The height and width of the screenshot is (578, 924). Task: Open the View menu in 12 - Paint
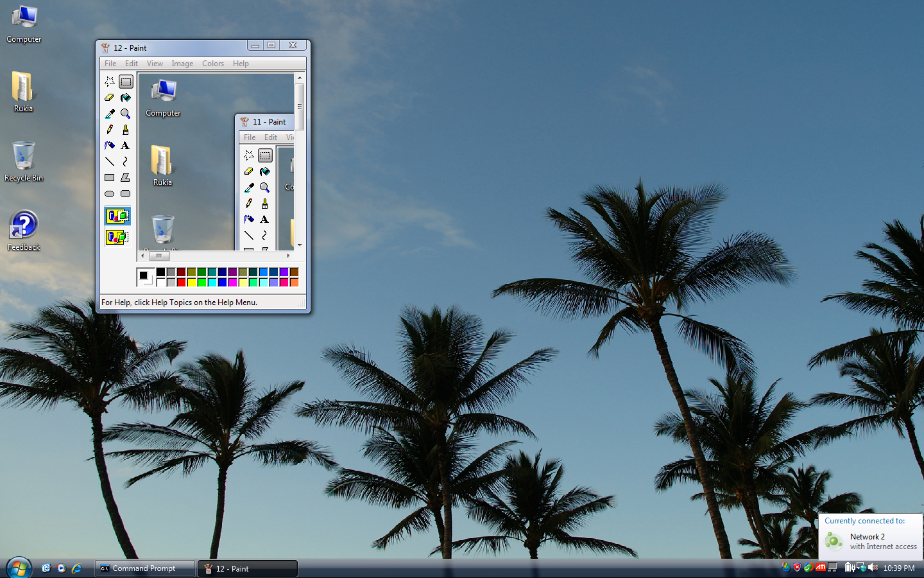[155, 64]
